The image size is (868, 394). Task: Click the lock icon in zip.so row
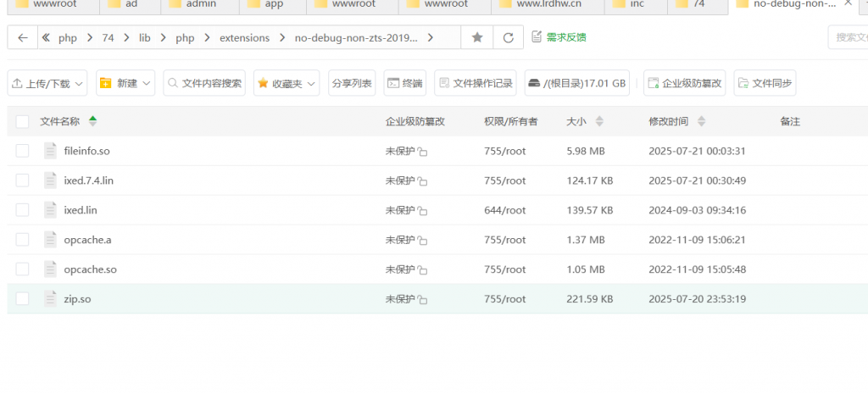click(422, 299)
